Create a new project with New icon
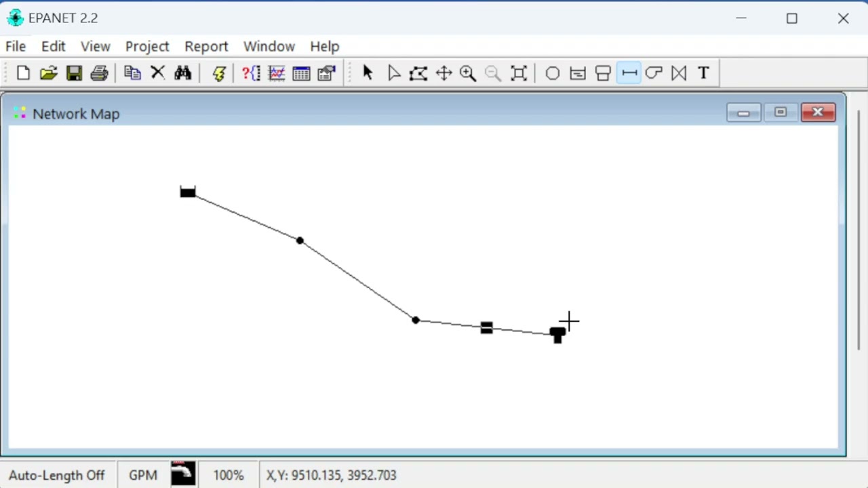The image size is (868, 488). coord(23,73)
